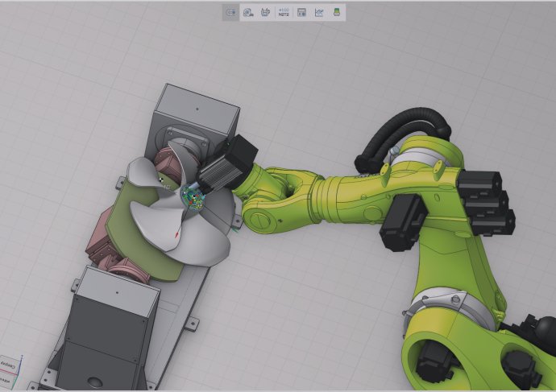Click the panel layout window icon
This screenshot has width=556, height=392.
point(301,13)
